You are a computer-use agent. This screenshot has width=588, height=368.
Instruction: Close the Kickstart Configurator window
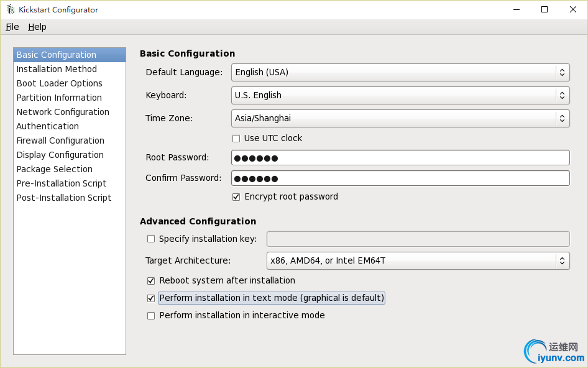[x=573, y=9]
